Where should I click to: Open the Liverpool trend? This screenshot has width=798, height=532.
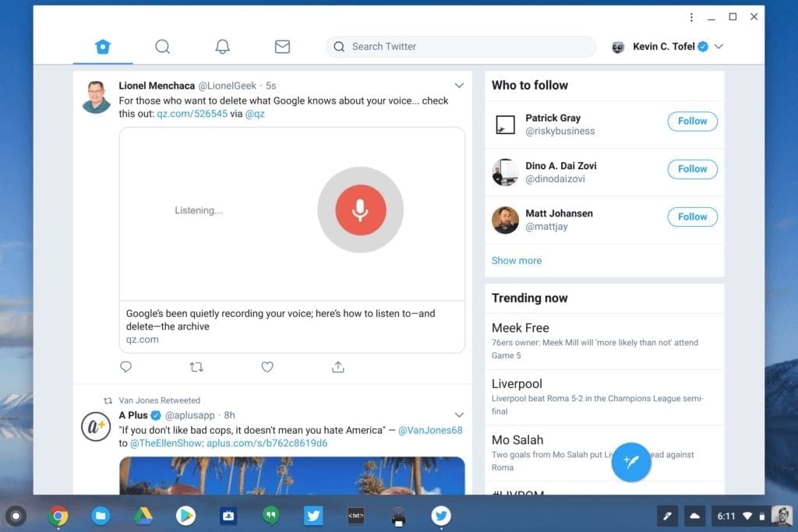click(605, 397)
